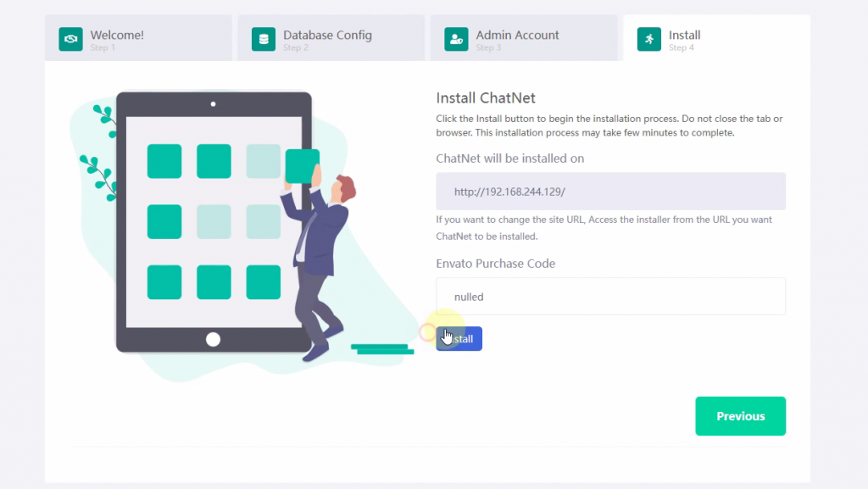Image resolution: width=868 pixels, height=489 pixels.
Task: Click the Admin Account user icon
Action: pos(456,39)
